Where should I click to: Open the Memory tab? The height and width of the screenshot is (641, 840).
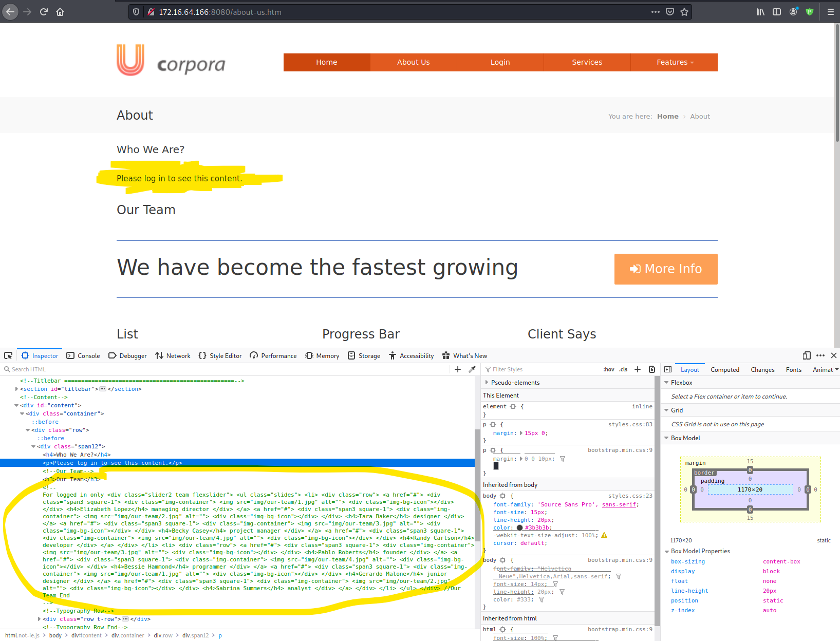322,355
